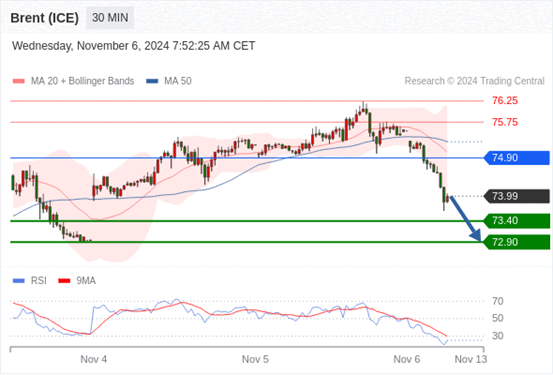Click the MA 20 + Bollinger Bands legend label
This screenshot has height=375, width=553.
point(83,81)
